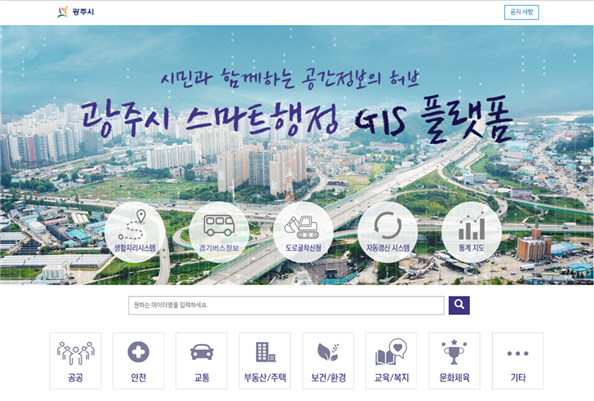Focus the data name search field
The width and height of the screenshot is (594, 401).
coord(286,305)
